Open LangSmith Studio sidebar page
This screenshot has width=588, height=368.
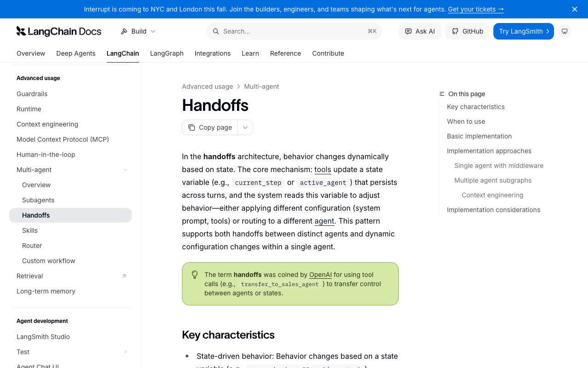pos(70,337)
